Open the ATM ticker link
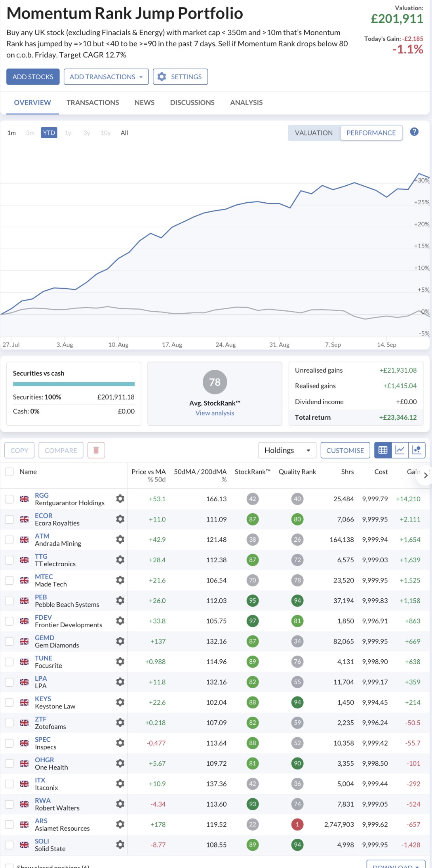 coord(42,536)
